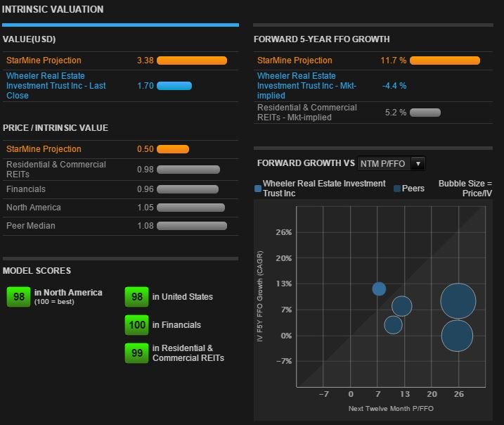Click the 'in North America' score label
Viewport: 504px width, 425px height.
pos(68,293)
